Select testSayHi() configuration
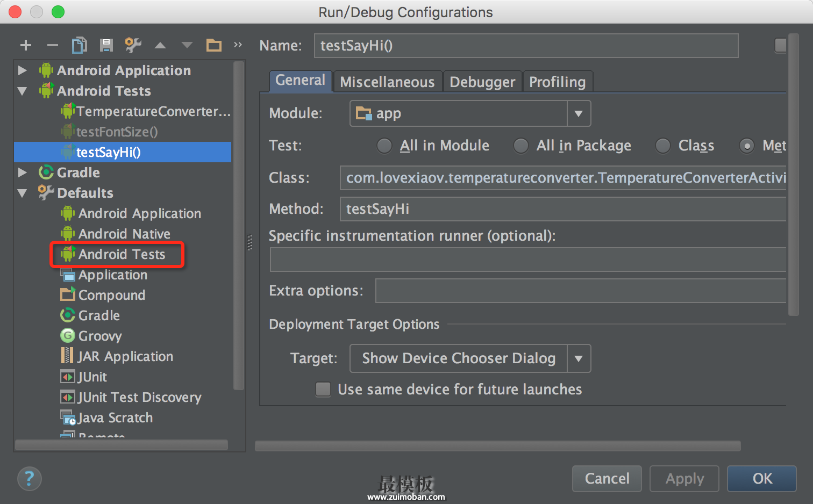Image resolution: width=813 pixels, height=504 pixels. pos(123,152)
